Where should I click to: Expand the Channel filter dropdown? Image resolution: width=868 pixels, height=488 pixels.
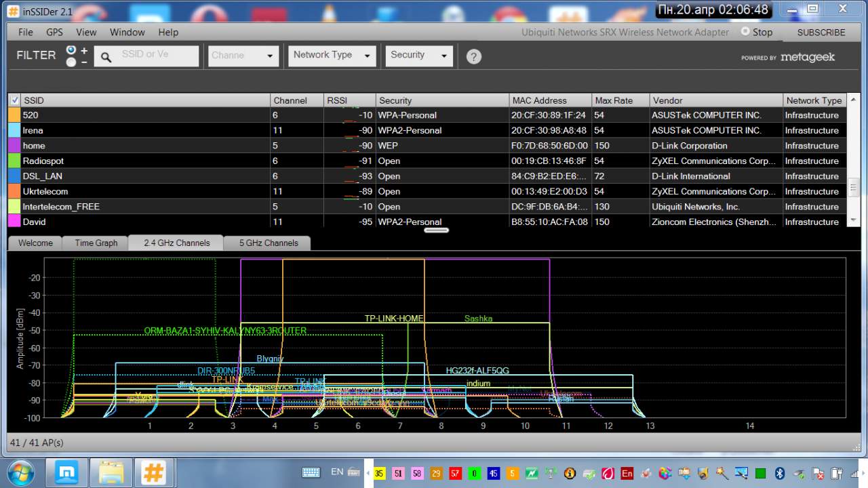coord(244,56)
